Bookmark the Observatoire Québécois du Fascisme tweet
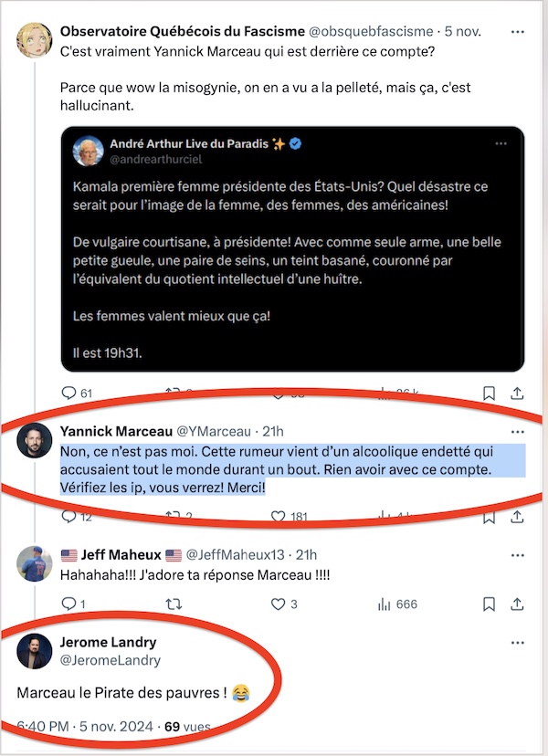Image resolution: width=548 pixels, height=756 pixels. pyautogui.click(x=489, y=394)
